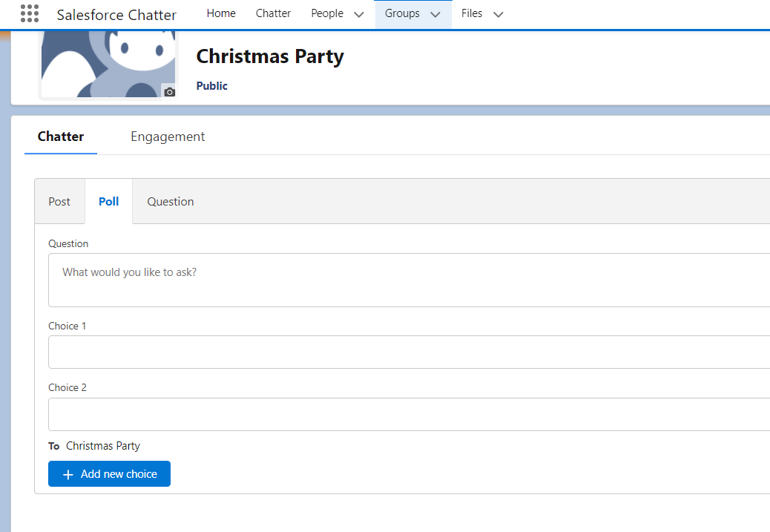Expand the Groups navigation dropdown chevron
This screenshot has height=532, width=770.
pyautogui.click(x=435, y=14)
